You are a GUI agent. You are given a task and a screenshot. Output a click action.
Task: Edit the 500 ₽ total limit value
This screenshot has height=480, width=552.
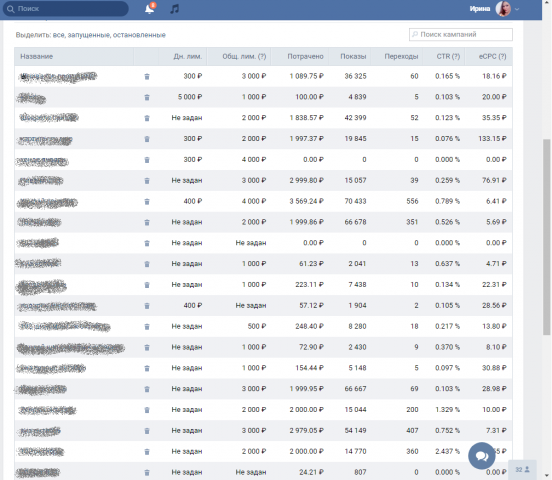click(257, 326)
